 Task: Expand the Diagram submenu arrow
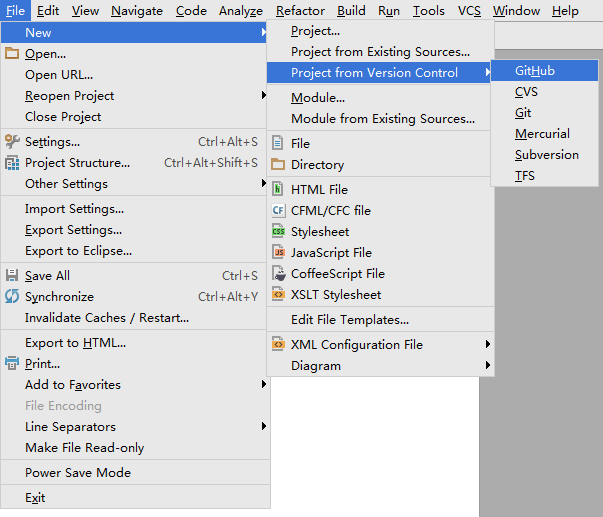pos(488,365)
